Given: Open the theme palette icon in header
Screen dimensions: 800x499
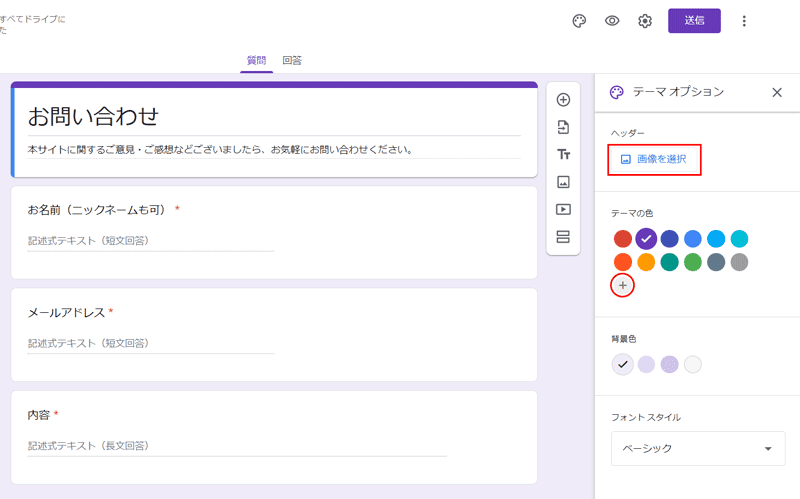Looking at the screenshot, I should point(579,21).
